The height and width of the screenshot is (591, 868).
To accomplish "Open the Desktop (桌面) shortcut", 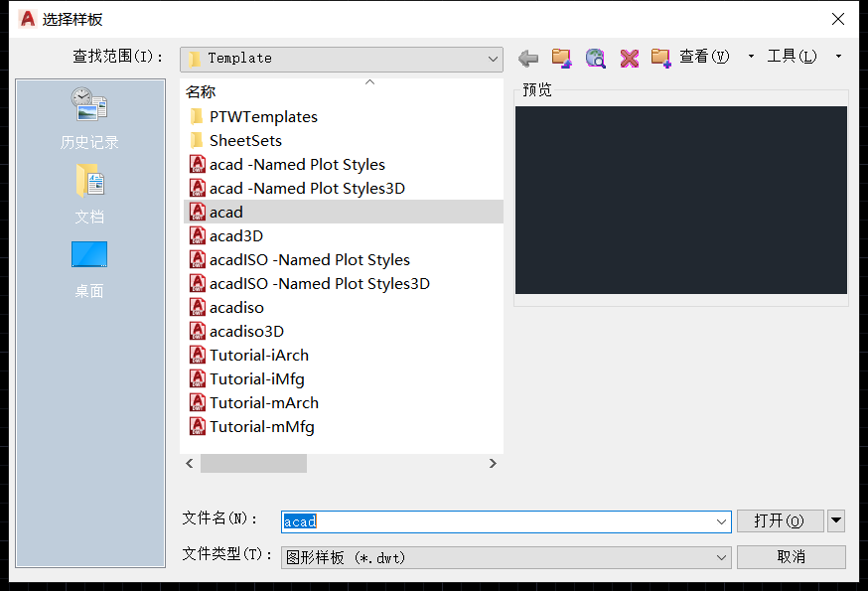I will tap(89, 268).
